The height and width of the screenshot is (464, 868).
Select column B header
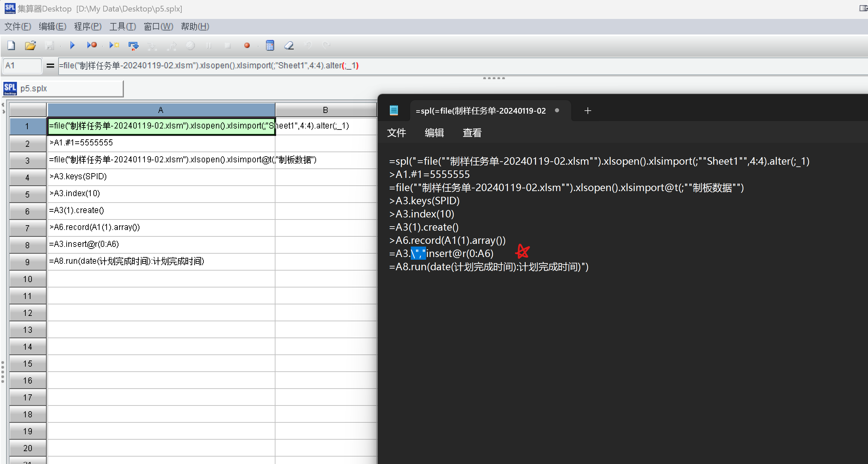point(326,110)
